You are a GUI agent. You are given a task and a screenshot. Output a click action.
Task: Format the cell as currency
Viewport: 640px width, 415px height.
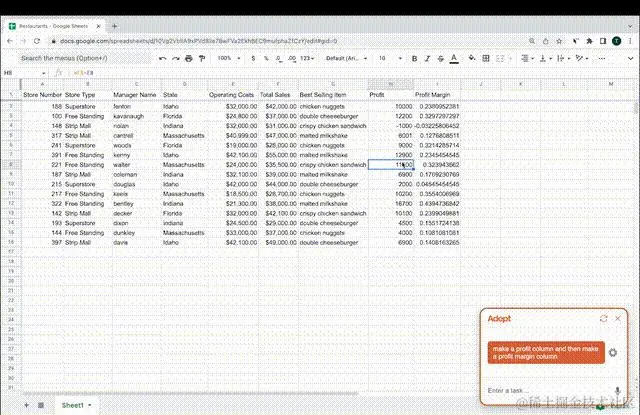click(x=253, y=58)
